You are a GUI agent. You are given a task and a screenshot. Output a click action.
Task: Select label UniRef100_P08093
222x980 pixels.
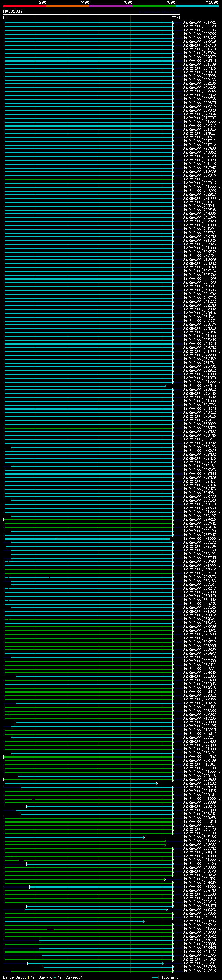click(199, 561)
